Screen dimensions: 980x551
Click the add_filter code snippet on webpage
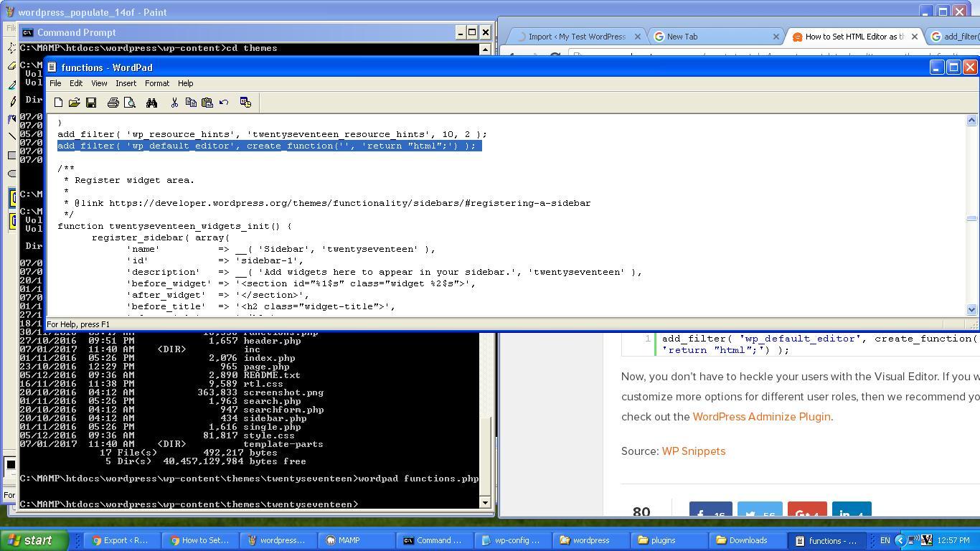point(819,344)
